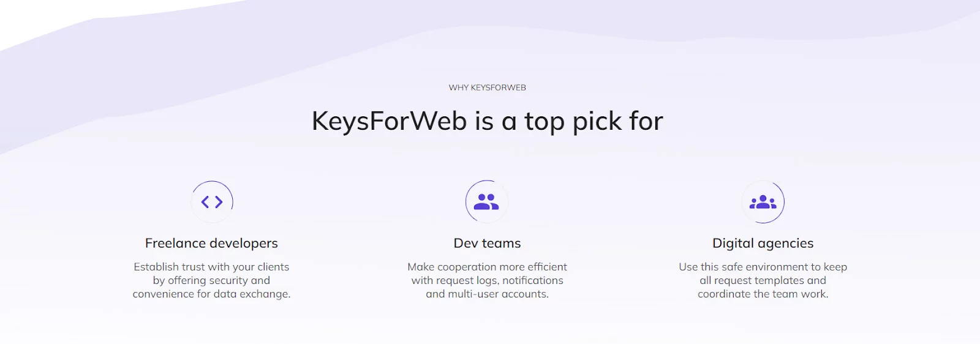Click the line "Use this safe environment to keep"
This screenshot has height=344, width=980.
(763, 267)
